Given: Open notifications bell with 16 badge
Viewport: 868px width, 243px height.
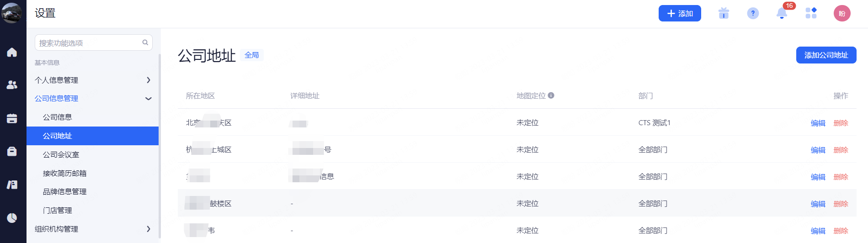Looking at the screenshot, I should point(782,13).
